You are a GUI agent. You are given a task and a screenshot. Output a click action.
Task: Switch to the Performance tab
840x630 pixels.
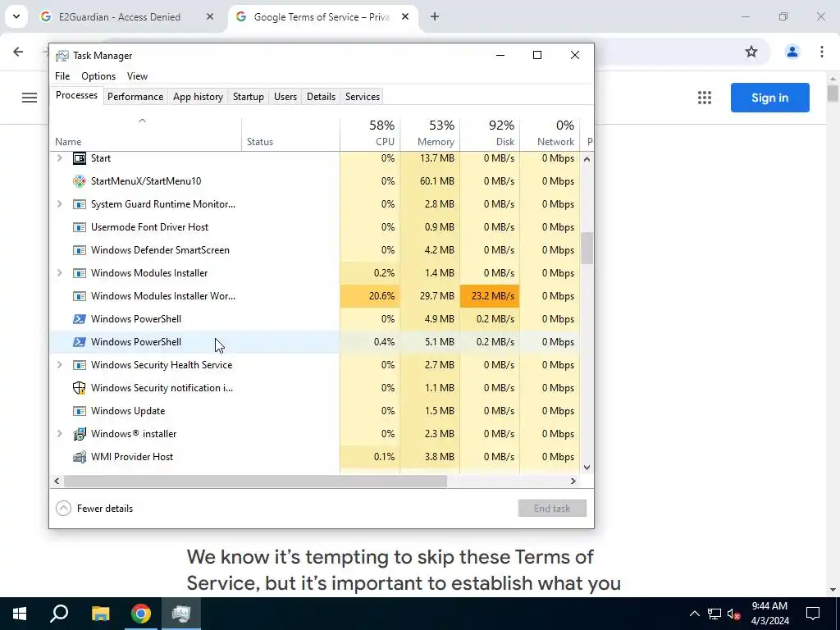click(135, 97)
